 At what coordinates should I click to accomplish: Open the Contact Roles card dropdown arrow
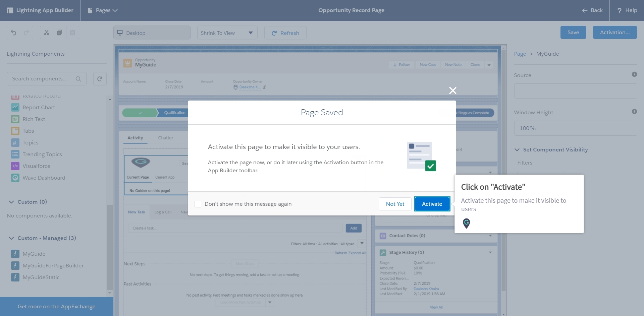coord(490,236)
